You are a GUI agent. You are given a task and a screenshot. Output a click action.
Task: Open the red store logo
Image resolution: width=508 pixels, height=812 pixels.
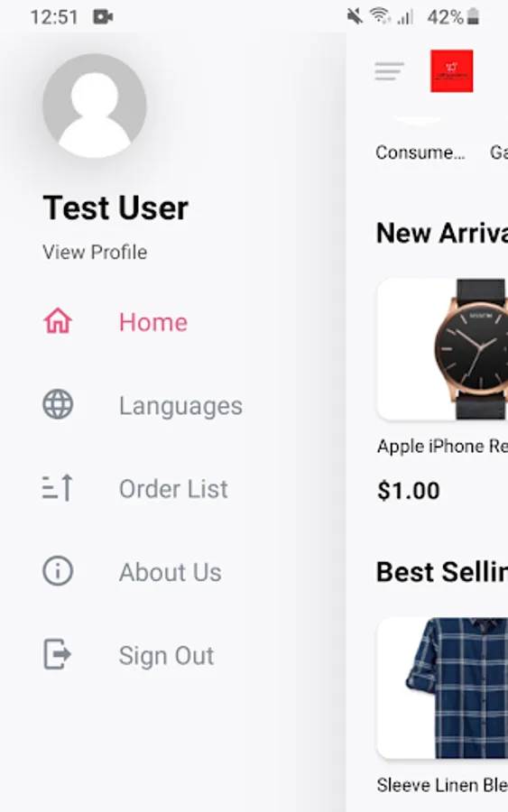(x=451, y=71)
